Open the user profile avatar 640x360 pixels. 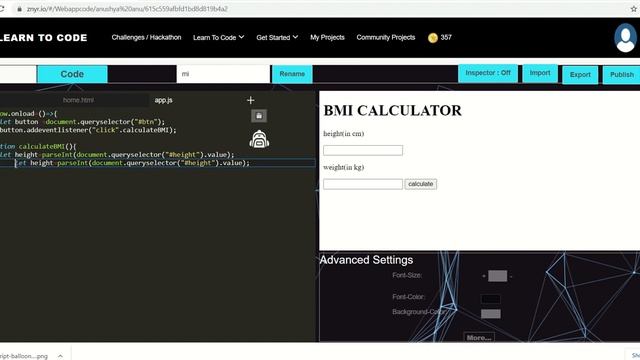pos(625,38)
